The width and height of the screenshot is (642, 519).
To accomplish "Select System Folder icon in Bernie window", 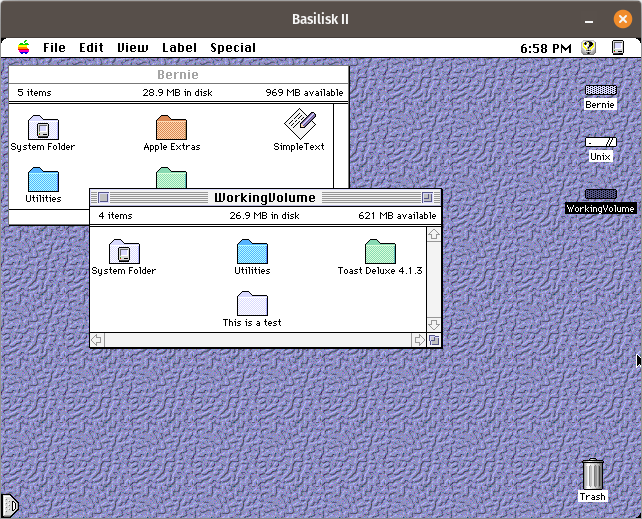I will pyautogui.click(x=43, y=128).
